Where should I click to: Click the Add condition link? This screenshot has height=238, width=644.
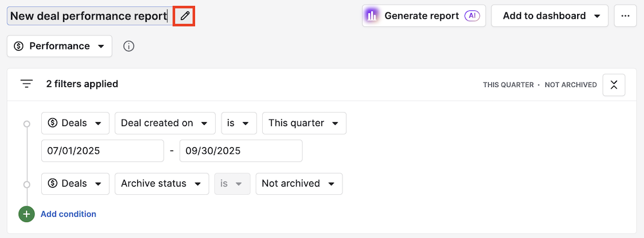click(68, 214)
